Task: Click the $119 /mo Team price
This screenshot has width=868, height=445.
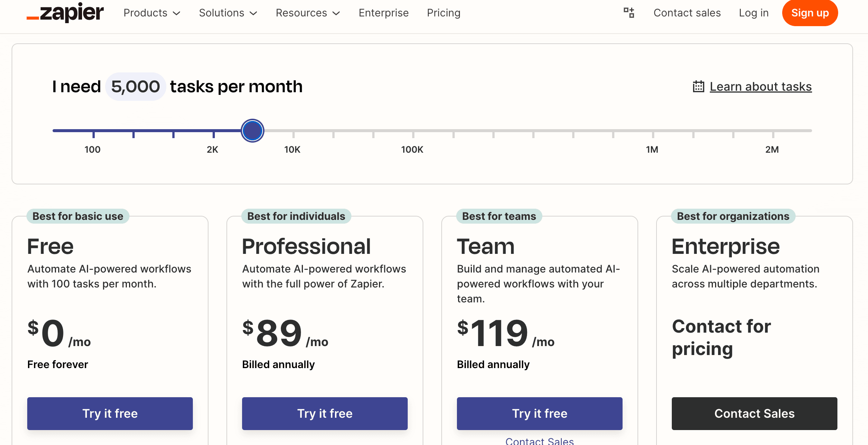Action: pos(506,333)
